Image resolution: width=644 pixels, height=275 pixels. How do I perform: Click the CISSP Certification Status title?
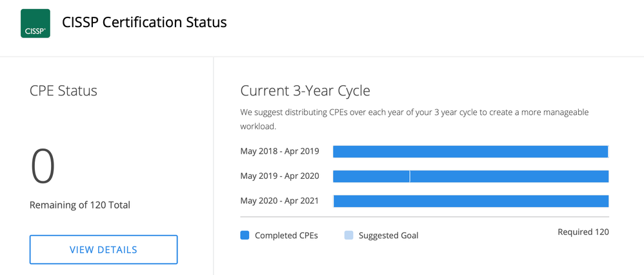[x=145, y=23]
